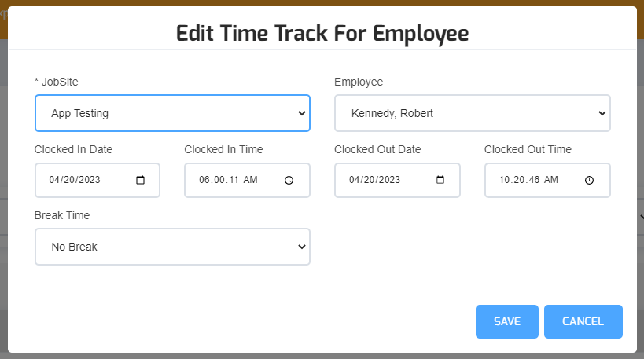Image resolution: width=644 pixels, height=359 pixels.
Task: Select the hour in Clocked In Time
Action: [x=205, y=180]
